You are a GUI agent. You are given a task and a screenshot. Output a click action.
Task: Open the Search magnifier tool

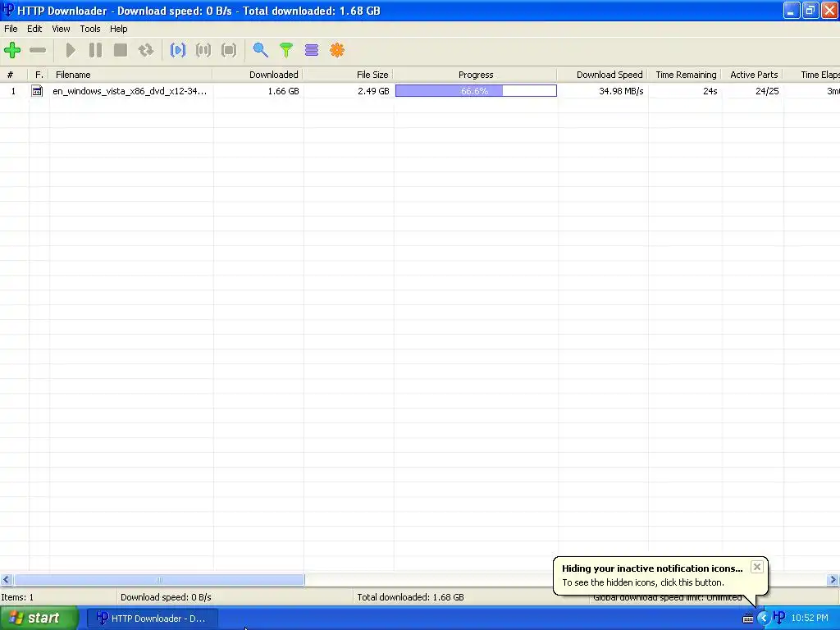(x=260, y=50)
